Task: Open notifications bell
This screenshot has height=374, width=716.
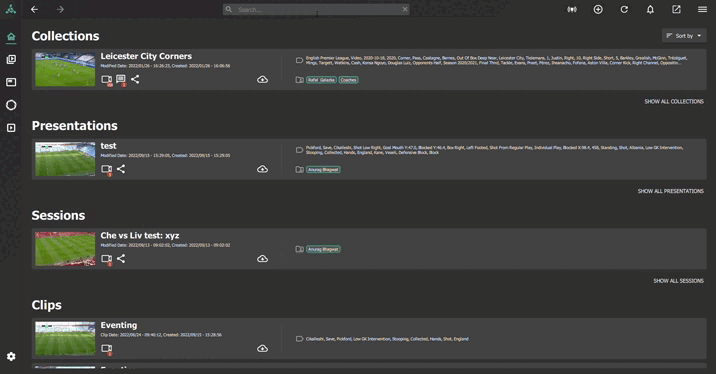Action: 650,9
